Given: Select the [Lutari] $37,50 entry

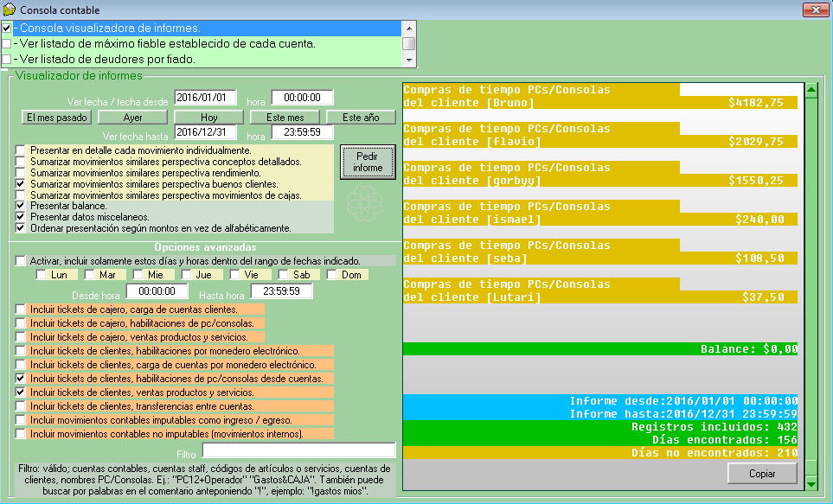Looking at the screenshot, I should point(600,290).
